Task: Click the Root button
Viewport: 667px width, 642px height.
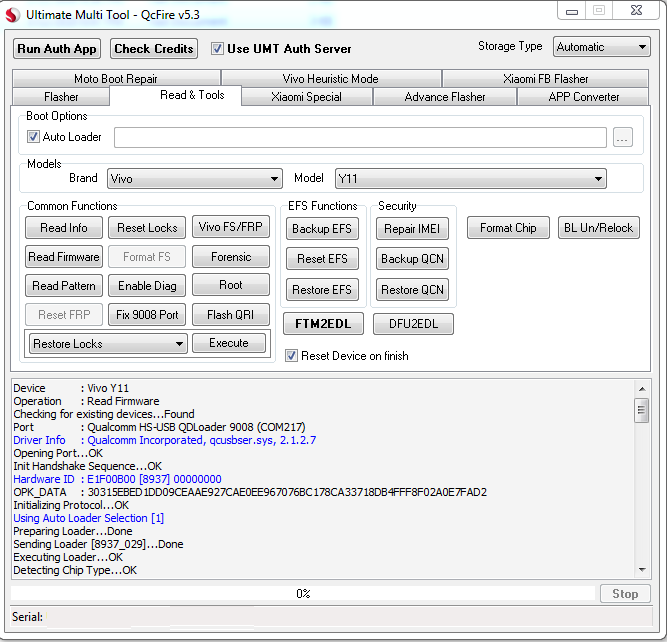Action: pos(231,285)
